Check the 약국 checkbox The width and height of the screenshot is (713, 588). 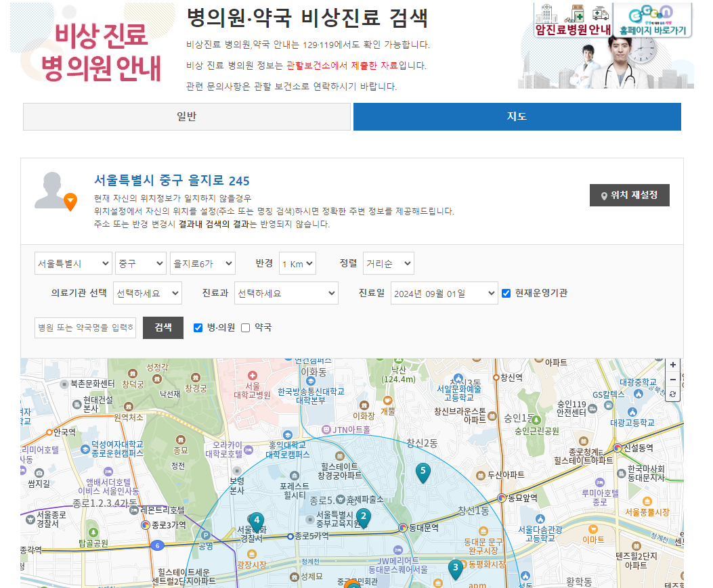pyautogui.click(x=246, y=327)
